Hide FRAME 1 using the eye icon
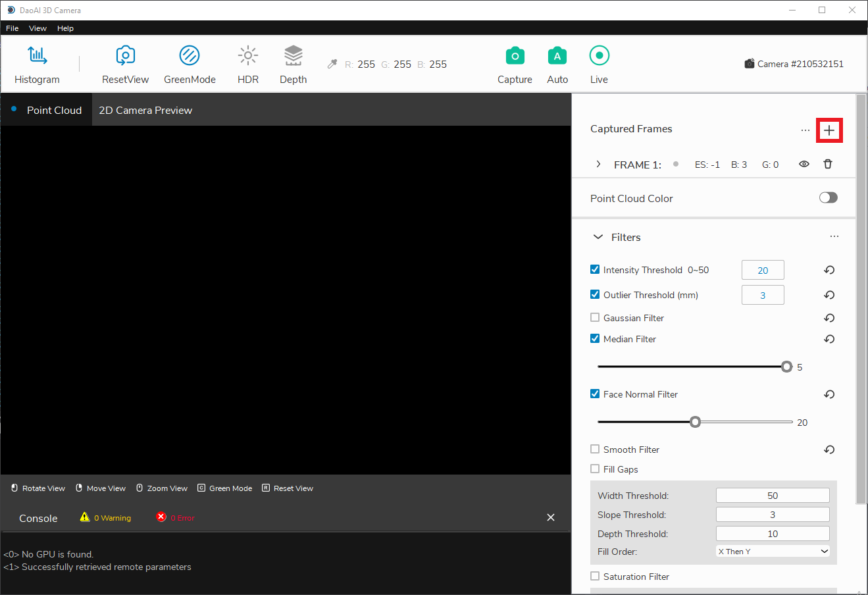The width and height of the screenshot is (868, 595). point(804,164)
